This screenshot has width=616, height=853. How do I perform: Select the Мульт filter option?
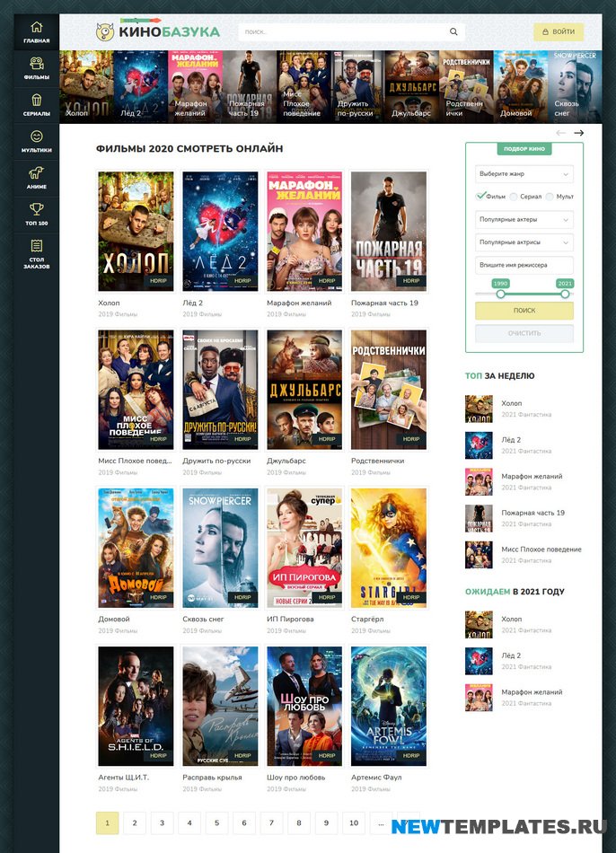click(x=550, y=196)
